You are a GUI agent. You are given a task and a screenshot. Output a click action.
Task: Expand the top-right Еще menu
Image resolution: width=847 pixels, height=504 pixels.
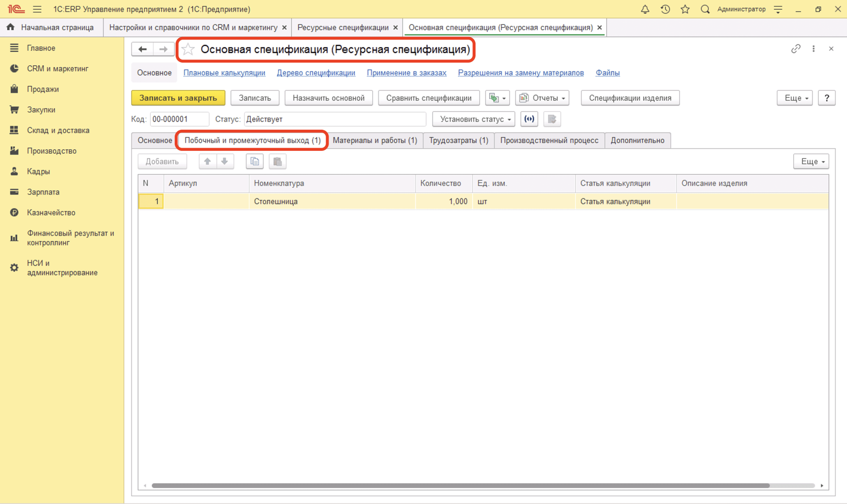(x=794, y=98)
